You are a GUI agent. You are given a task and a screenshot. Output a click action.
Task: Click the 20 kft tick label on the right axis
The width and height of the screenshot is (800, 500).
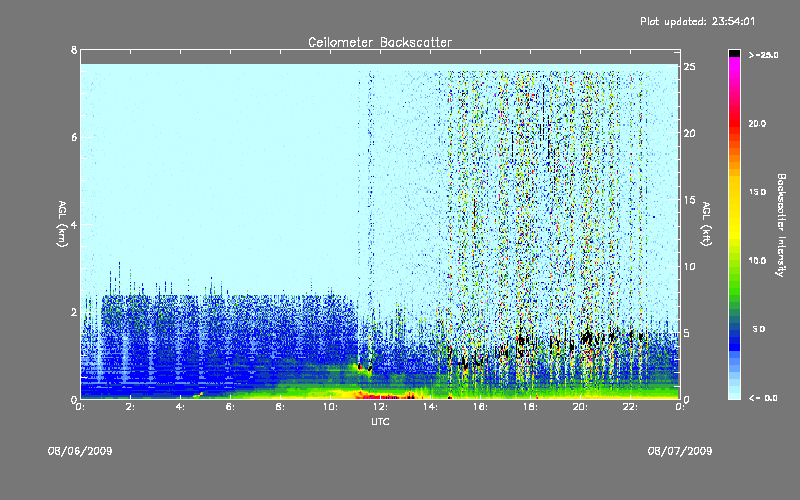(x=690, y=133)
